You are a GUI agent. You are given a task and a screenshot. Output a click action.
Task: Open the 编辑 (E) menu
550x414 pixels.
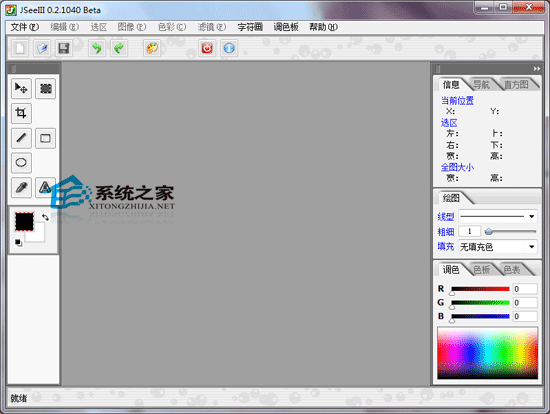point(65,27)
